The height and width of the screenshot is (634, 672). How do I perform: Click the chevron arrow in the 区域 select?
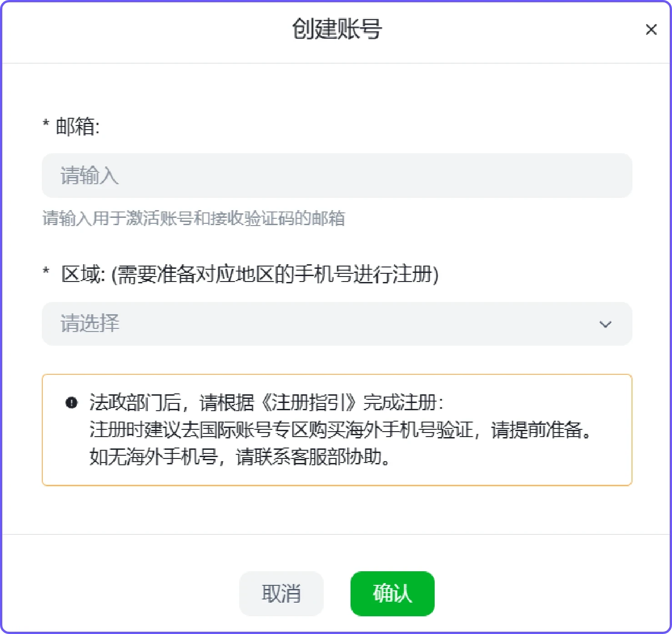pos(605,324)
